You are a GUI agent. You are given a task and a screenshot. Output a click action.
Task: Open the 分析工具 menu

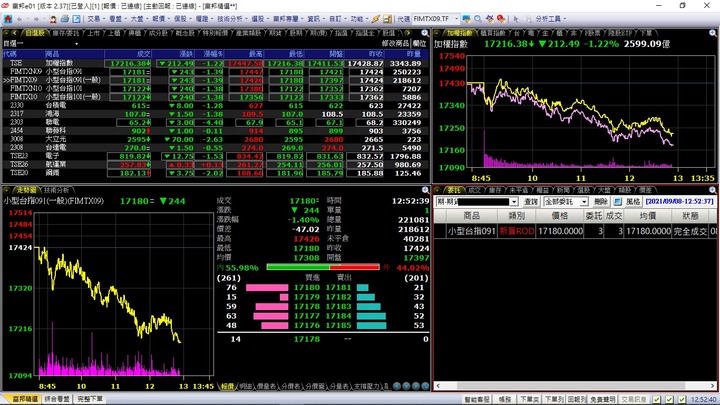point(550,19)
